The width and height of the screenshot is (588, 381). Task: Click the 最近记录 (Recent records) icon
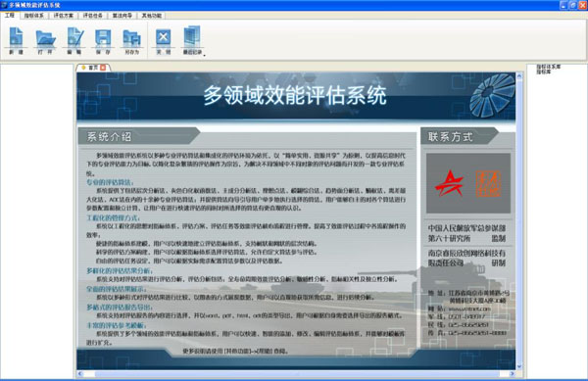[192, 41]
